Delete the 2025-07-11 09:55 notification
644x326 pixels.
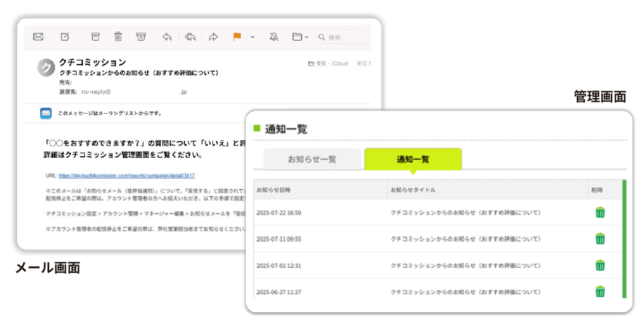coord(600,239)
